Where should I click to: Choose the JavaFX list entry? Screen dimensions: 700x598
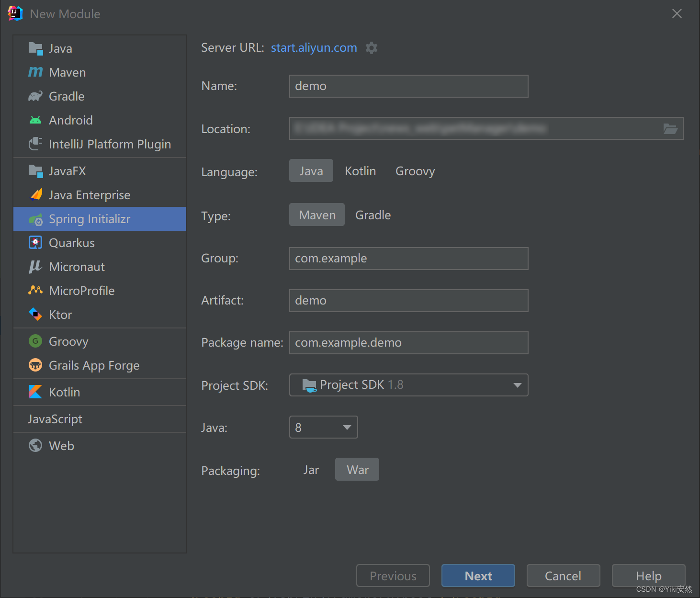click(x=100, y=171)
